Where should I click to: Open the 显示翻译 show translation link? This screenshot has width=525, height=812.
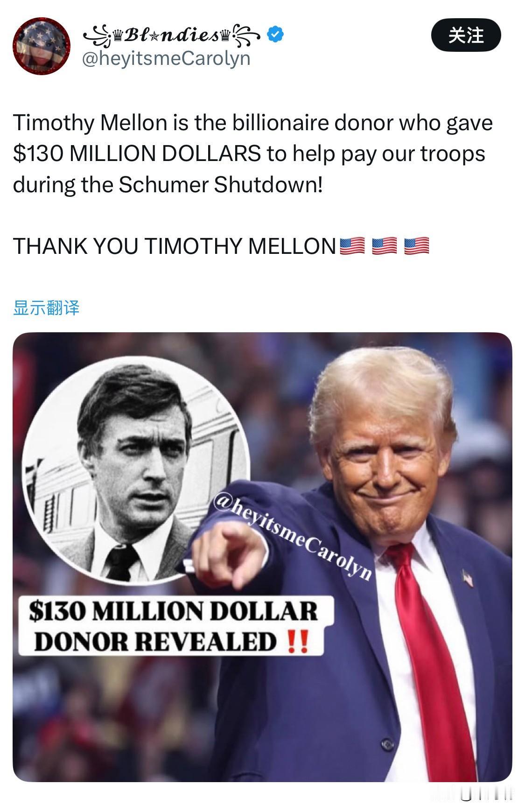46,308
